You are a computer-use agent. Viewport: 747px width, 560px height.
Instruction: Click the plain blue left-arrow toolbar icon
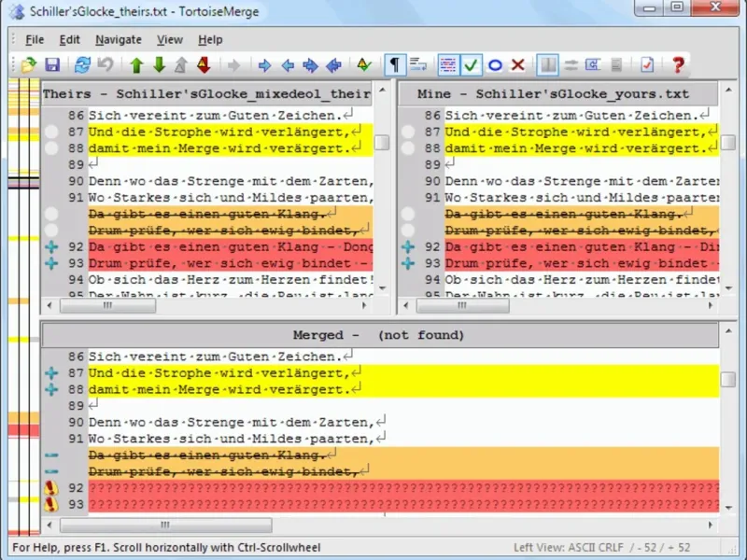pyautogui.click(x=288, y=64)
